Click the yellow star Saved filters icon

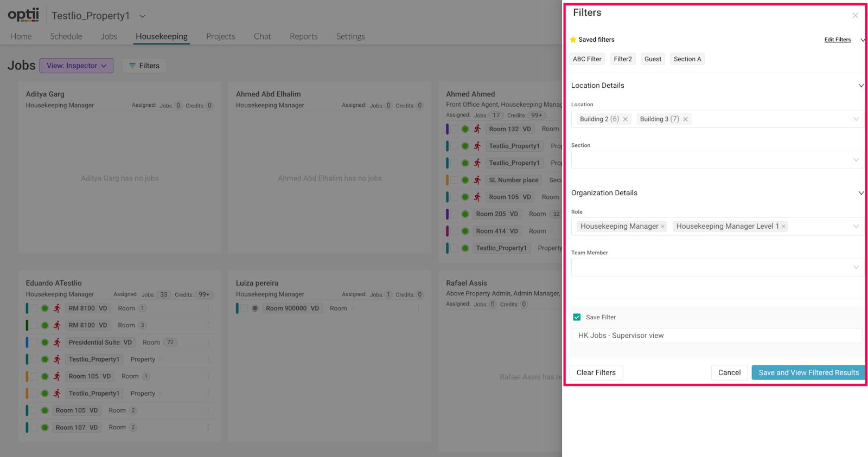(573, 40)
